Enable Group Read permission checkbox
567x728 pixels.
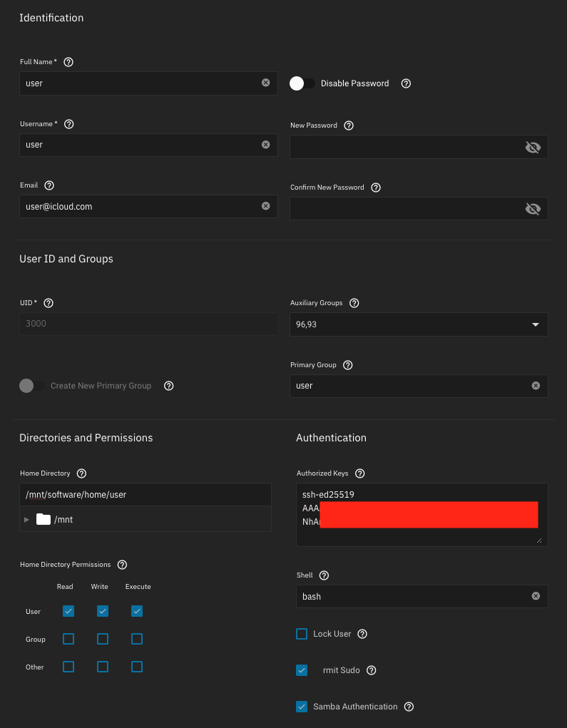pyautogui.click(x=68, y=639)
